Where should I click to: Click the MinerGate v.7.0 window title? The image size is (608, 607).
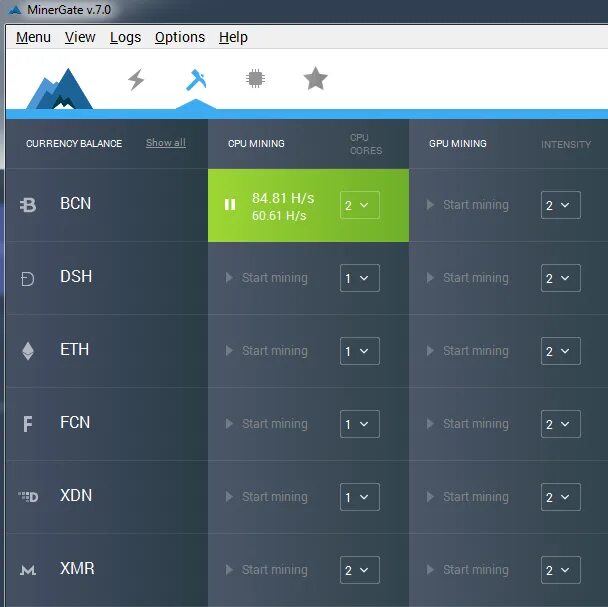[x=69, y=10]
